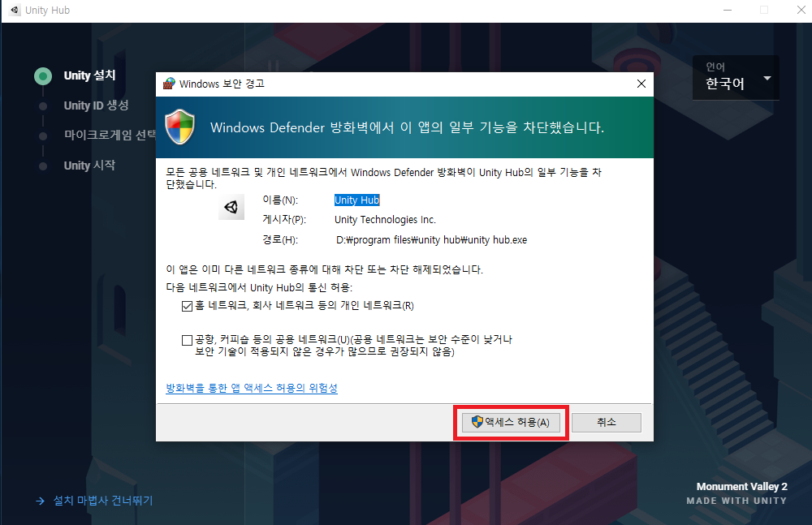Click the 게시자(P): label
Image resolution: width=812 pixels, height=525 pixels.
coord(284,220)
